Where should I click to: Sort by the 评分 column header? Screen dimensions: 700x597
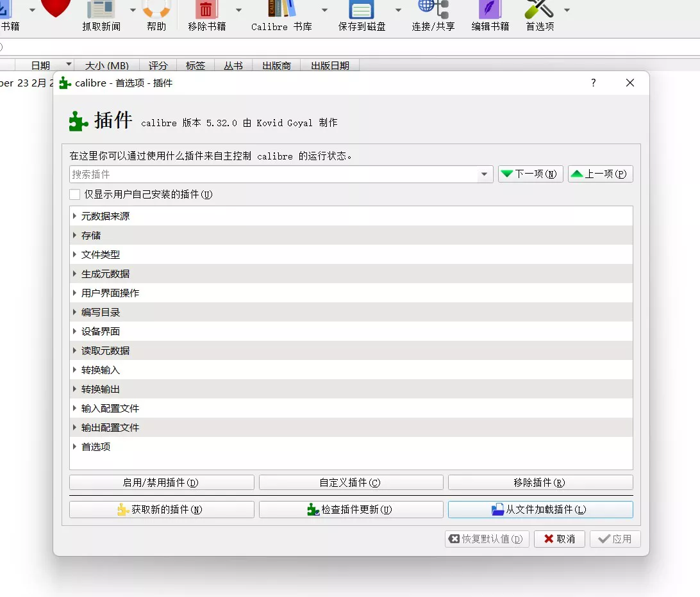coord(158,65)
